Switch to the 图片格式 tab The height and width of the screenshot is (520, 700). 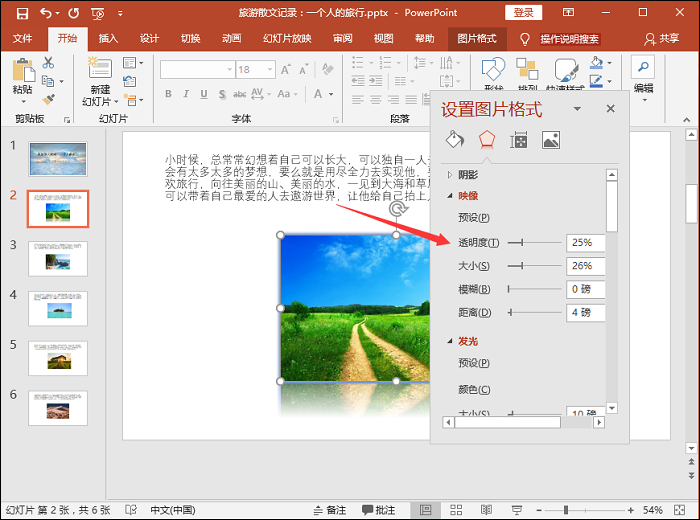point(477,39)
